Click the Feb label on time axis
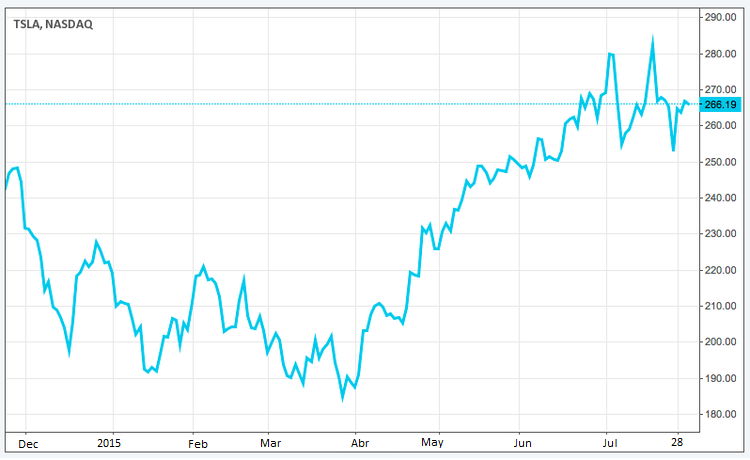Screen dimensions: 750x460 (198, 442)
